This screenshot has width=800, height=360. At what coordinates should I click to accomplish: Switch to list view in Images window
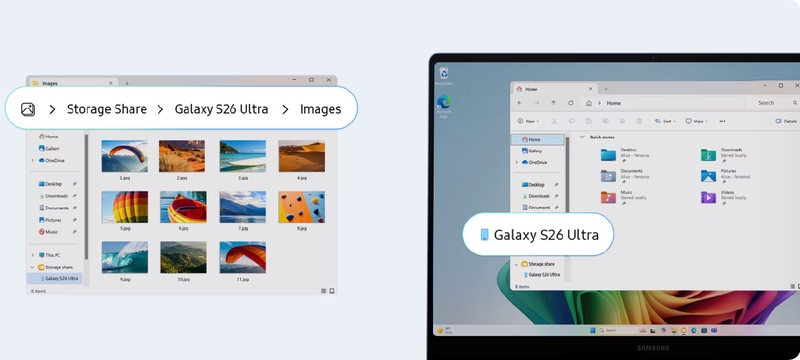tap(323, 291)
